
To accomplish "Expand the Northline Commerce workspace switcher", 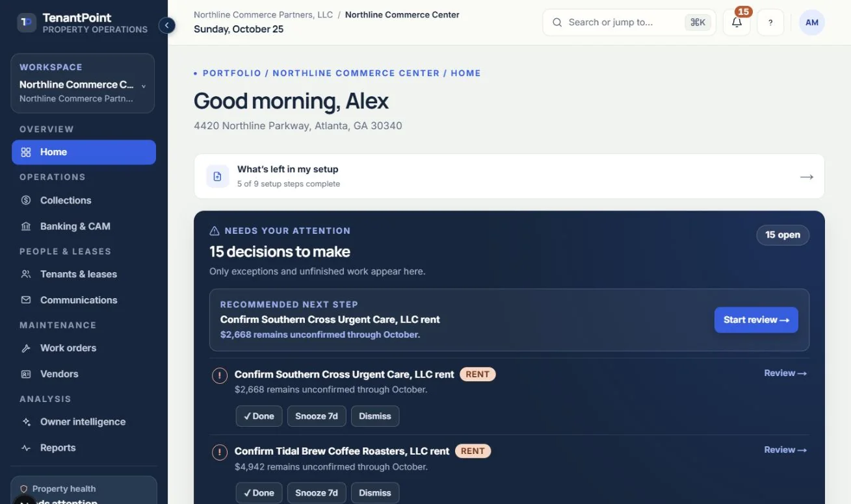I will (x=83, y=83).
